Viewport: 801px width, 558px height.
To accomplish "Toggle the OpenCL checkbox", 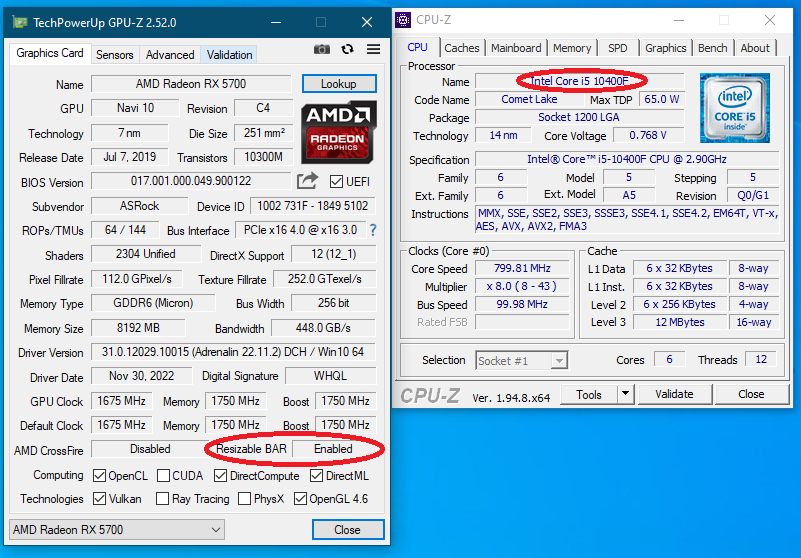I will pos(99,476).
